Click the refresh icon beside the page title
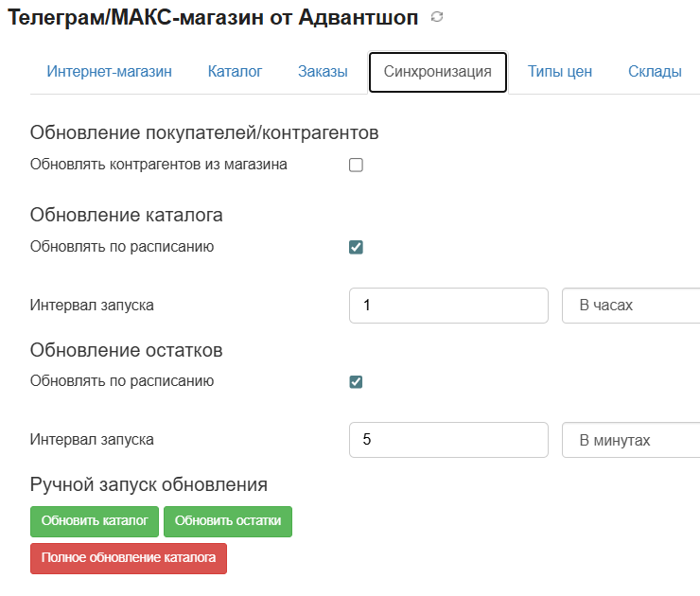Screen dimensions: 700x596 coord(437,17)
